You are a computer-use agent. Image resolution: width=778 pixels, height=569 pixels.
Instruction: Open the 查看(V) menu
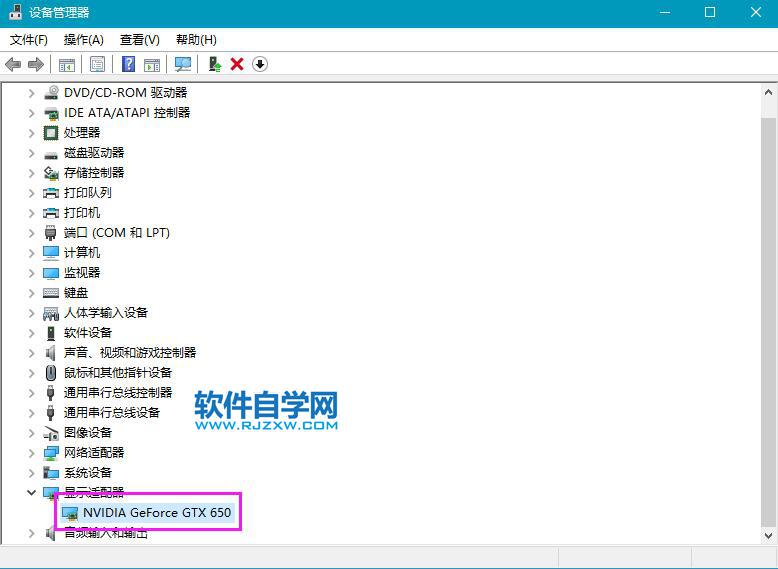coord(140,40)
